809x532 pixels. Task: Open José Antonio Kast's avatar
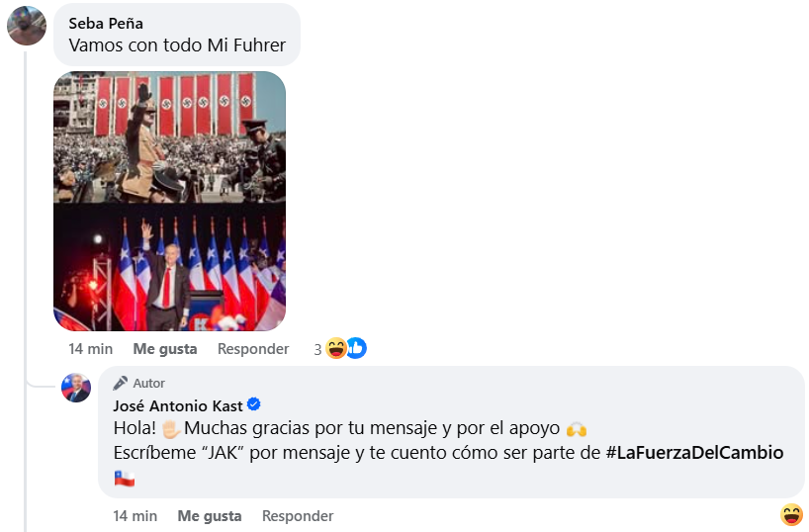tap(76, 388)
